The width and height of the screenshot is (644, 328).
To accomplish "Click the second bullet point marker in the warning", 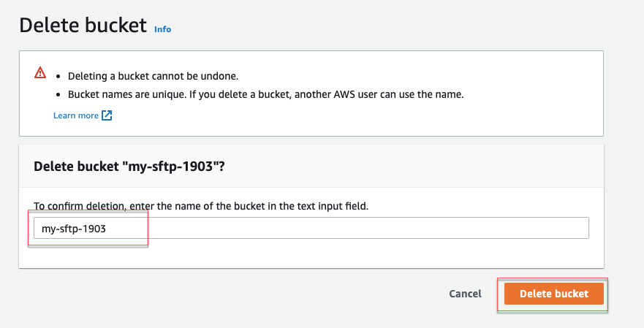I will (x=58, y=95).
